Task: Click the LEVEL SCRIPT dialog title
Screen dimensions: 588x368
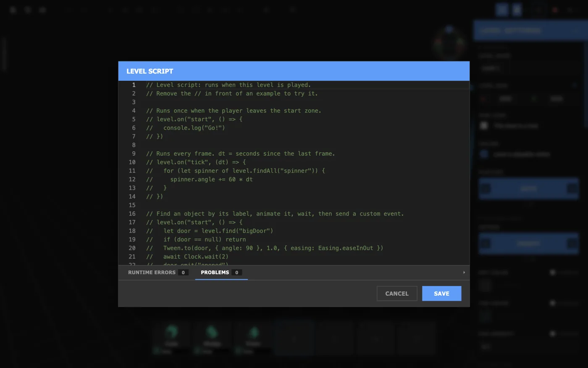Action: tap(150, 71)
